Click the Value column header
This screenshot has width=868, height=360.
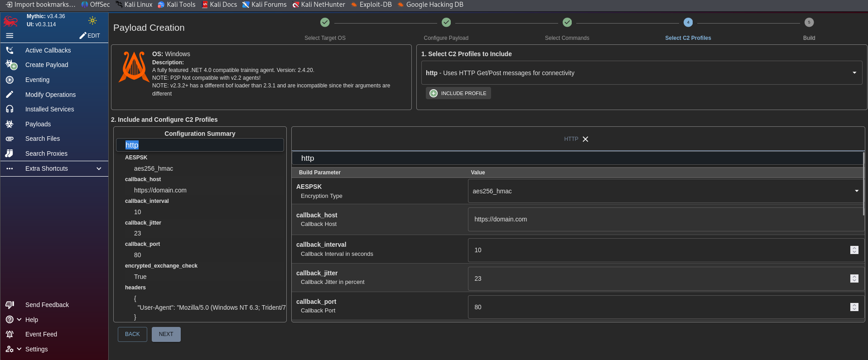click(x=478, y=173)
